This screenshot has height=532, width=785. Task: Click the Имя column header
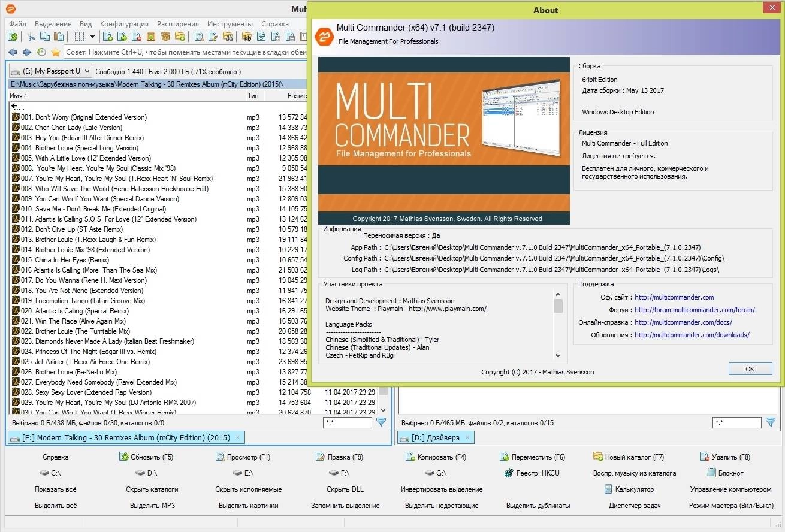coord(126,96)
